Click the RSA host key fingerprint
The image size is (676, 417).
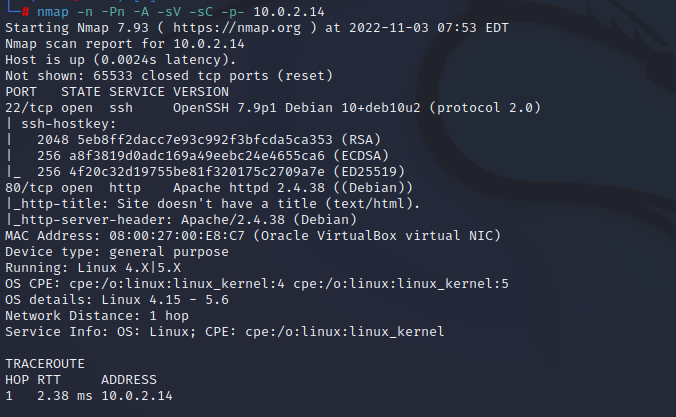click(x=180, y=139)
